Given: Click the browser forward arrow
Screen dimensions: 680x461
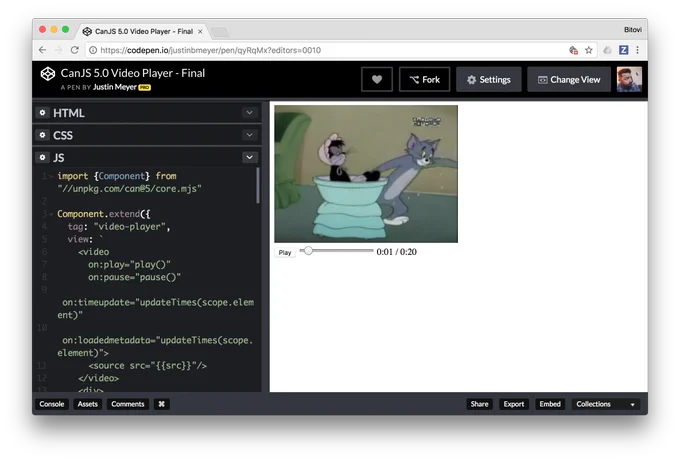Looking at the screenshot, I should click(58, 50).
